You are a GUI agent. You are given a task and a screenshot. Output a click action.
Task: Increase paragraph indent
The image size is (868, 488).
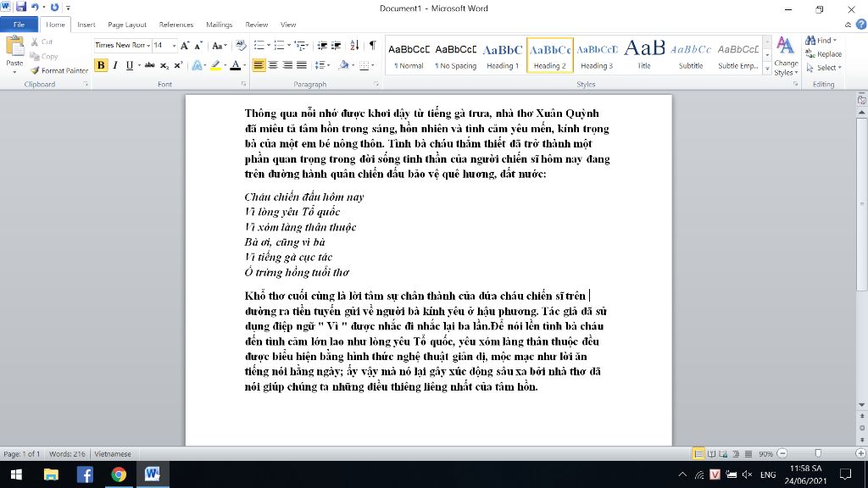(336, 46)
